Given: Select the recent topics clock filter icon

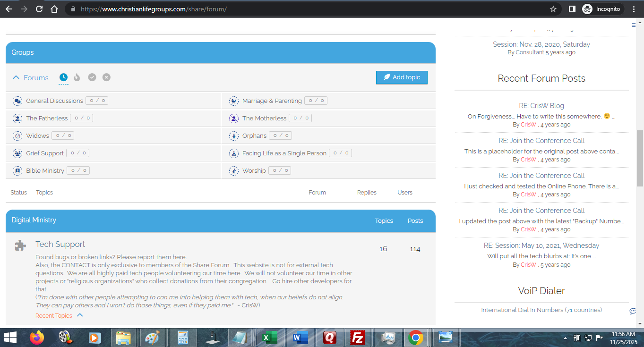Looking at the screenshot, I should click(63, 77).
